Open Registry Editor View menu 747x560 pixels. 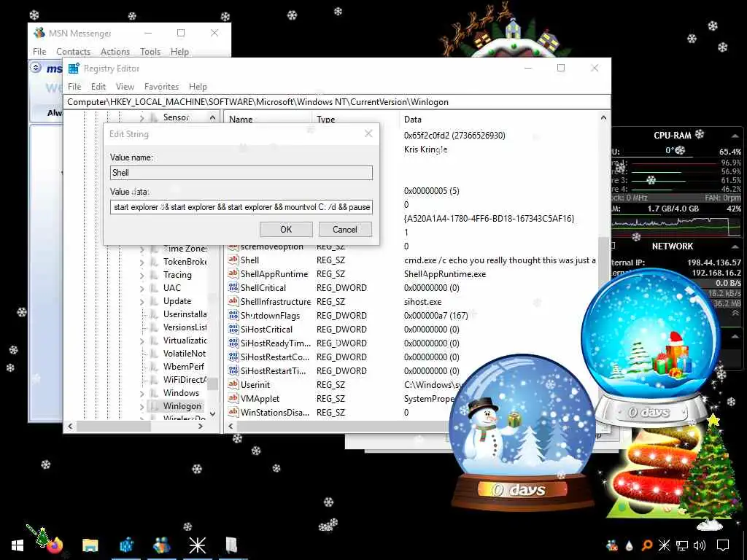click(125, 87)
